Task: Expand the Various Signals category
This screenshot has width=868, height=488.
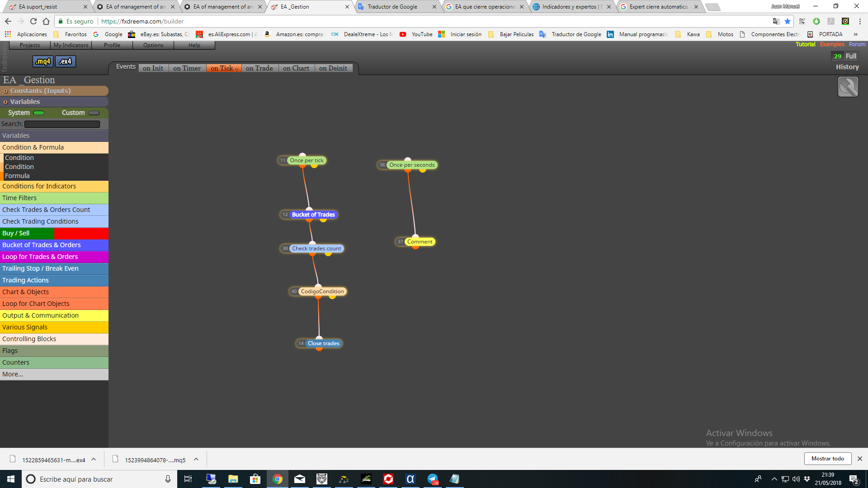Action: (x=54, y=327)
